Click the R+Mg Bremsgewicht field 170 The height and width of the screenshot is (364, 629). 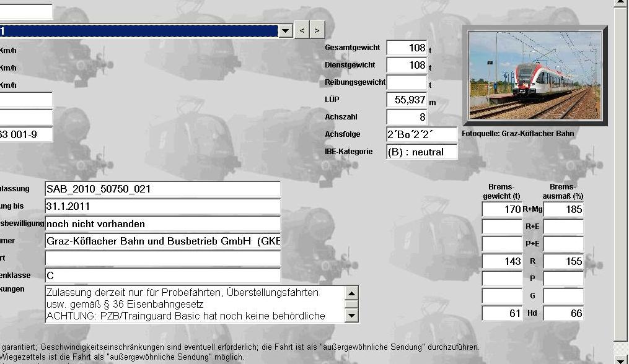coord(502,209)
